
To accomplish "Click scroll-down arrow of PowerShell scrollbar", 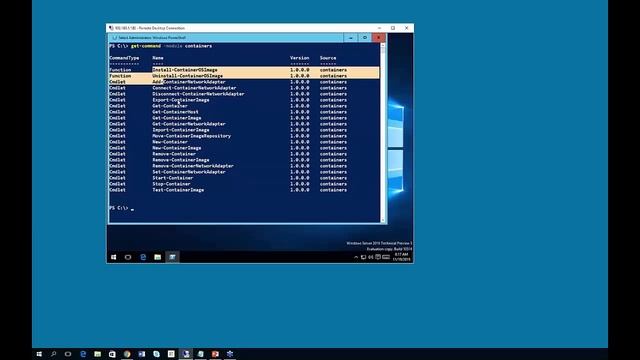I will [x=383, y=220].
